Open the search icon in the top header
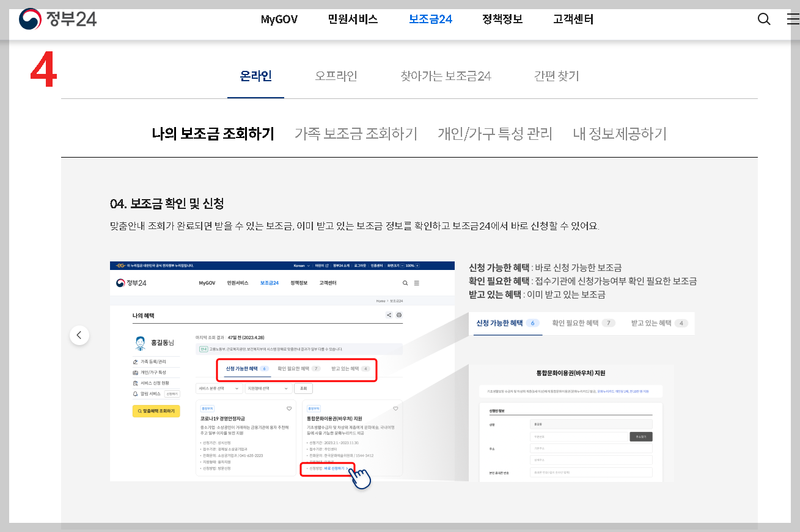The image size is (800, 532). click(764, 19)
